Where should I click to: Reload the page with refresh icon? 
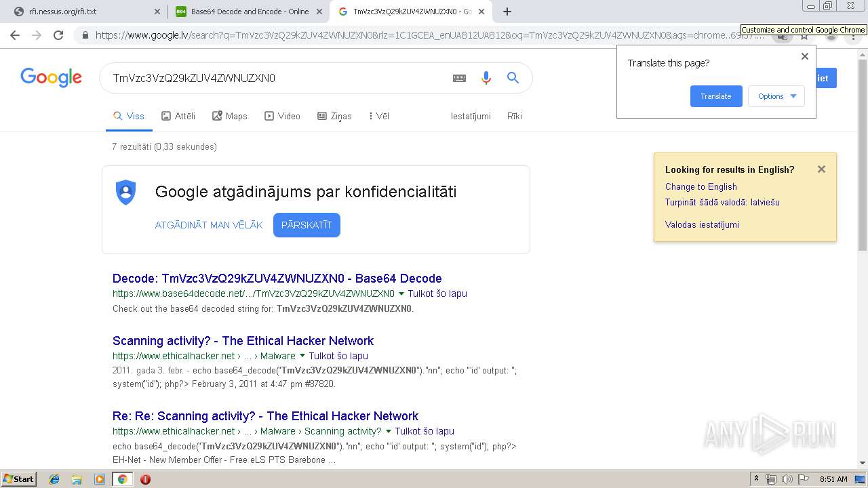pyautogui.click(x=58, y=35)
